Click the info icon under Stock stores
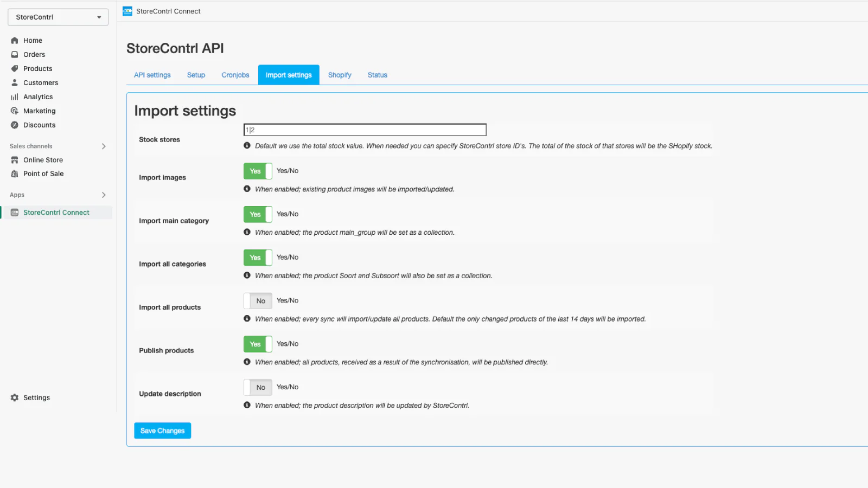Image resolution: width=868 pixels, height=488 pixels. coord(247,145)
